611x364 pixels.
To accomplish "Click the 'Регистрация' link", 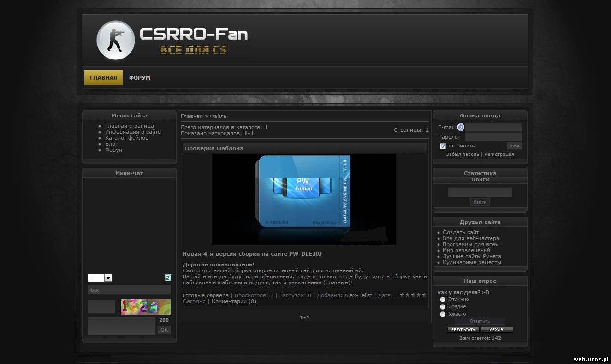I will 499,154.
